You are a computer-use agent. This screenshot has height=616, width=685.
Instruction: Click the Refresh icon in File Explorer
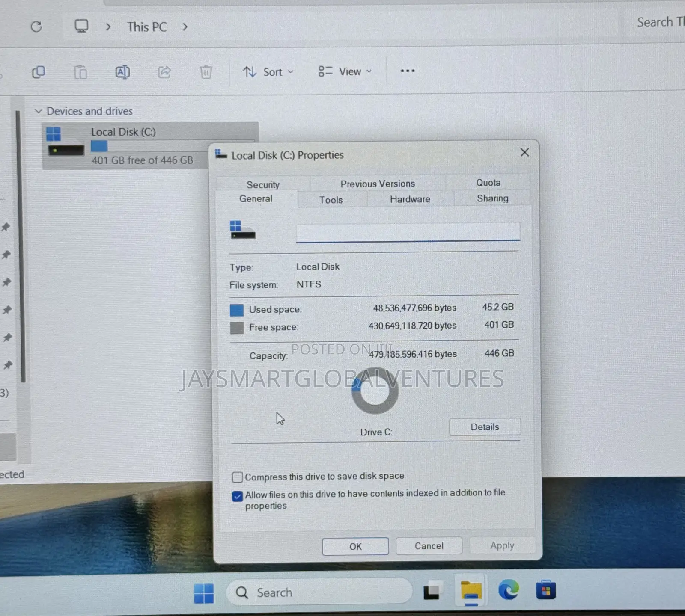point(36,27)
